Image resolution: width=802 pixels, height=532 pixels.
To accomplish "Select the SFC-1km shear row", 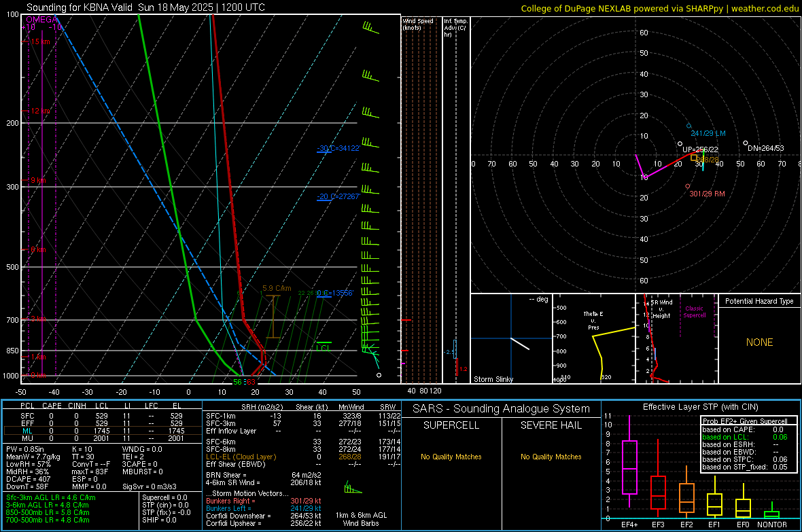I will (x=303, y=416).
